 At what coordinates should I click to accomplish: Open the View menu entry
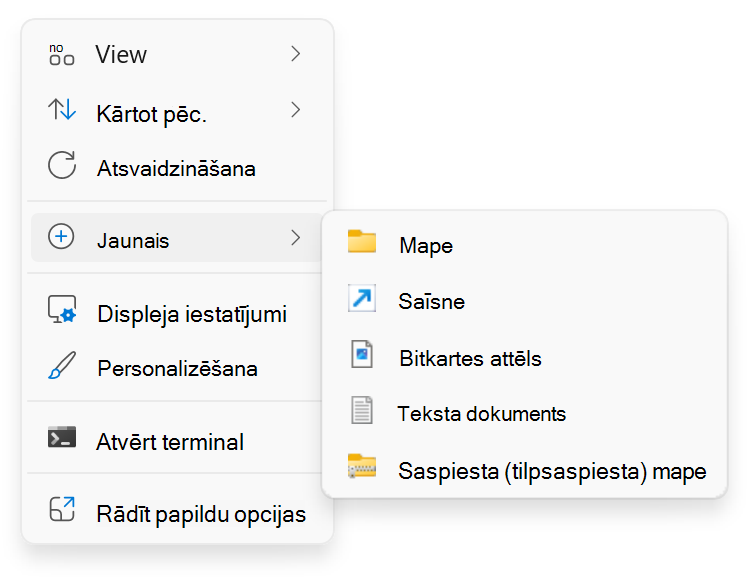[x=177, y=54]
